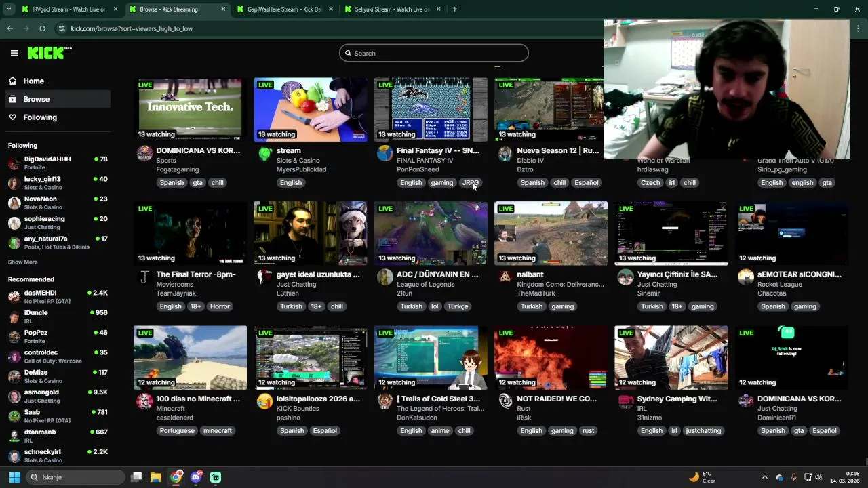Click Dztro channel avatar

(505, 153)
